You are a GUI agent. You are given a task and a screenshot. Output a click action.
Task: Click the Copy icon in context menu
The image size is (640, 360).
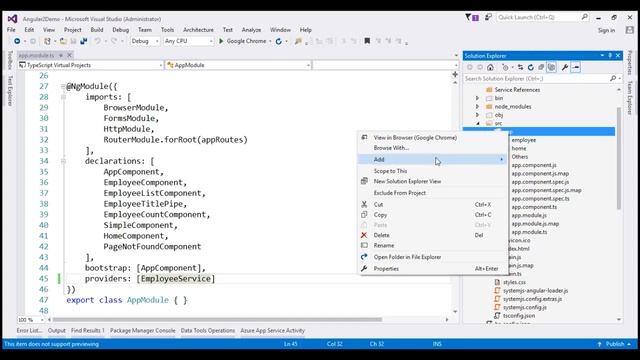click(x=364, y=215)
